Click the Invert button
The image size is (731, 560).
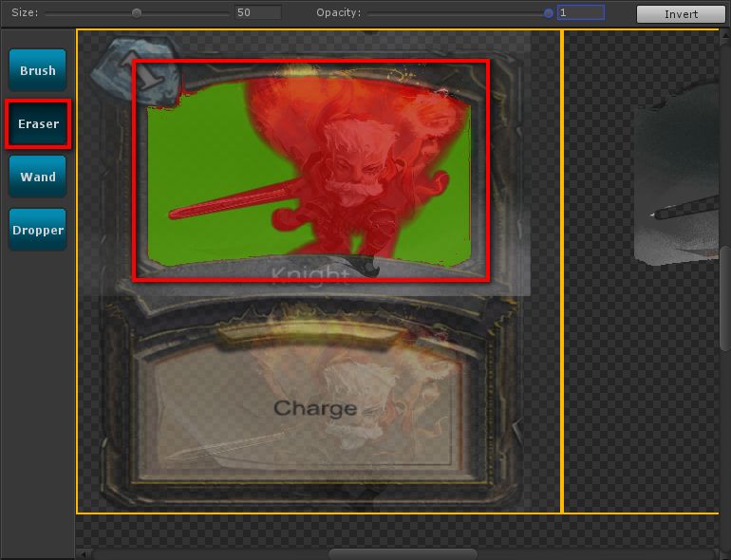tap(681, 14)
